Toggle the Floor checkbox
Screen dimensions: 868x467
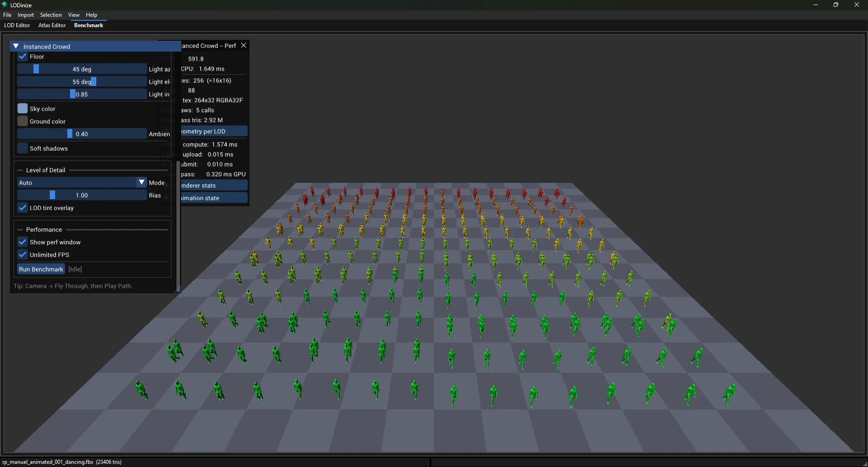(x=23, y=57)
